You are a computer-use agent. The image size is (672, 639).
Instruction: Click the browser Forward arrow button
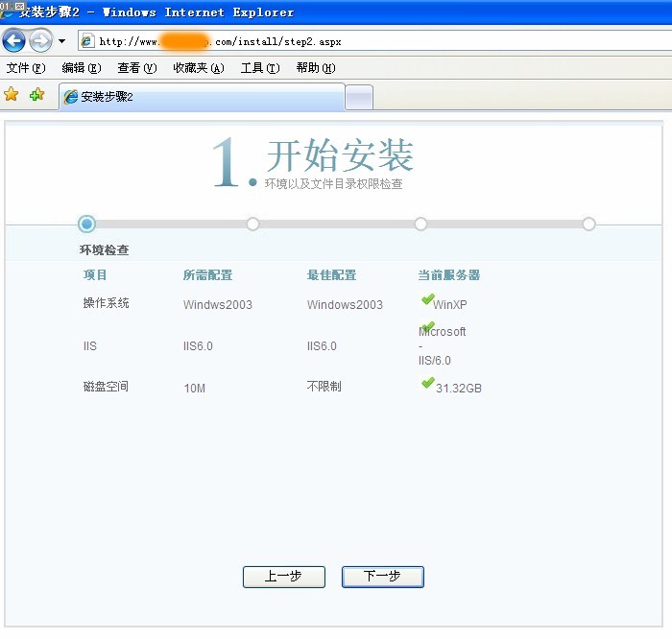click(41, 41)
